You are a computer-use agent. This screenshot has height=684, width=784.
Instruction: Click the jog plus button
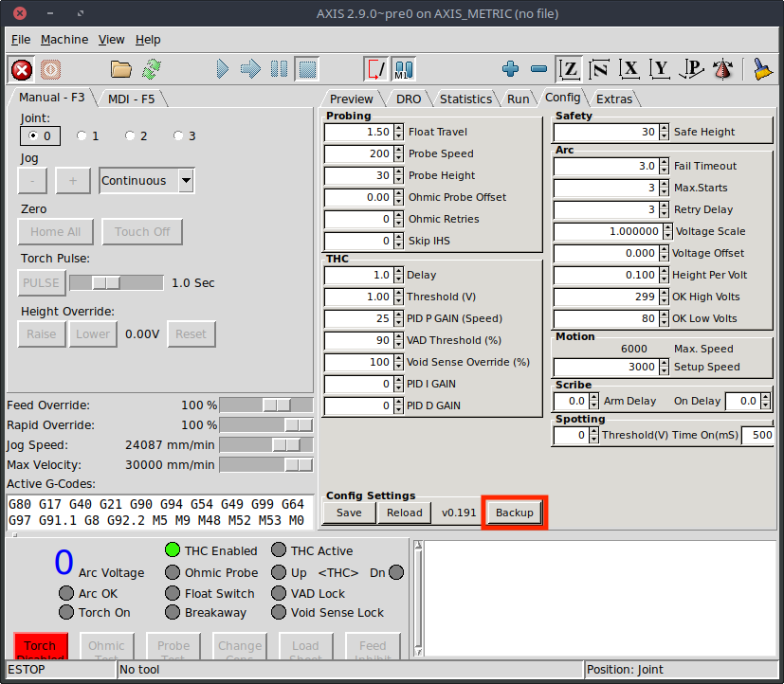coord(73,180)
